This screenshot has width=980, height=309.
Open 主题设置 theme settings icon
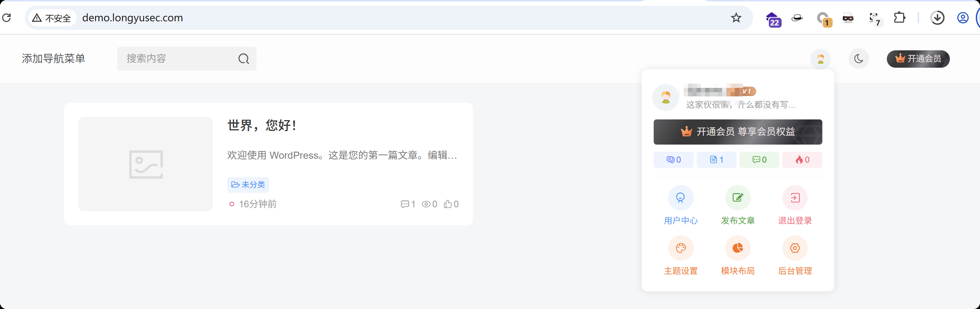point(681,248)
